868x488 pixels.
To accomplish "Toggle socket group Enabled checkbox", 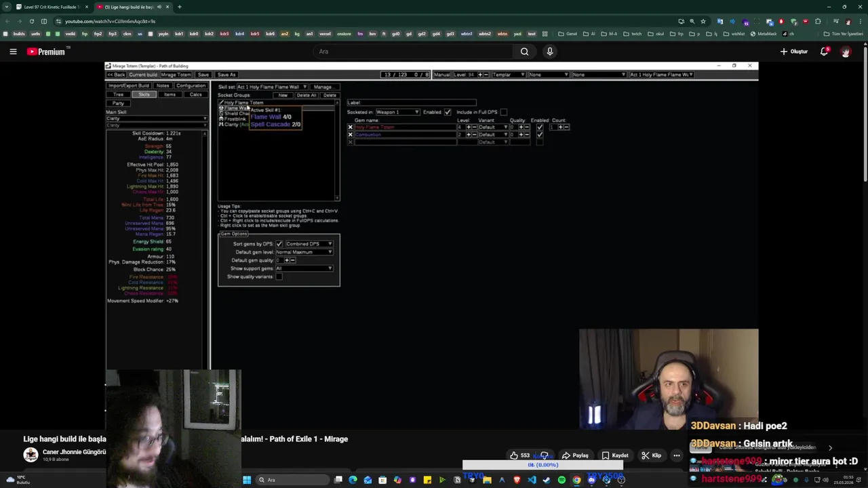I will (447, 112).
